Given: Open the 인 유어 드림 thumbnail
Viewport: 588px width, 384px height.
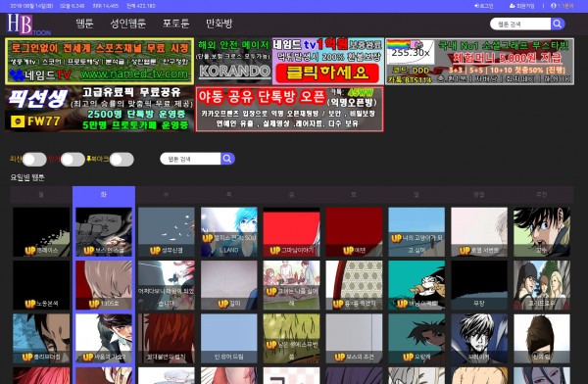Looking at the screenshot, I should (x=229, y=339).
